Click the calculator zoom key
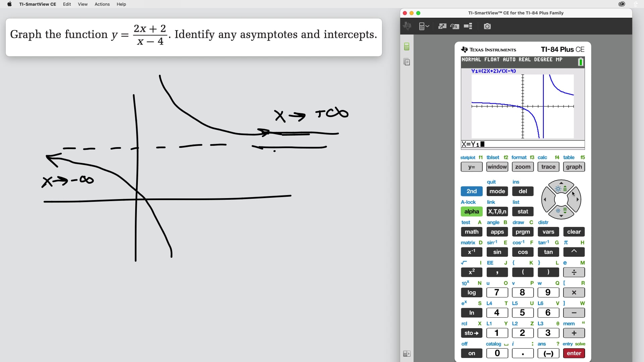The image size is (644, 362). click(523, 167)
